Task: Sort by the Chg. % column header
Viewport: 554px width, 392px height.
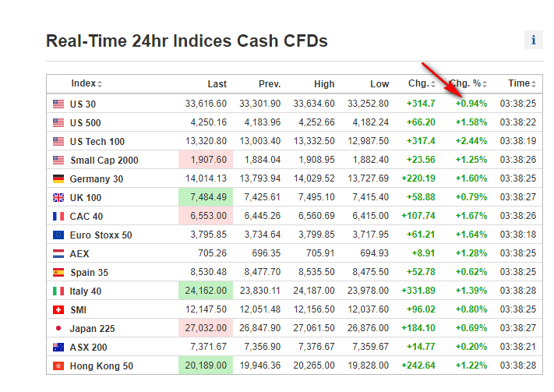Action: (x=468, y=83)
